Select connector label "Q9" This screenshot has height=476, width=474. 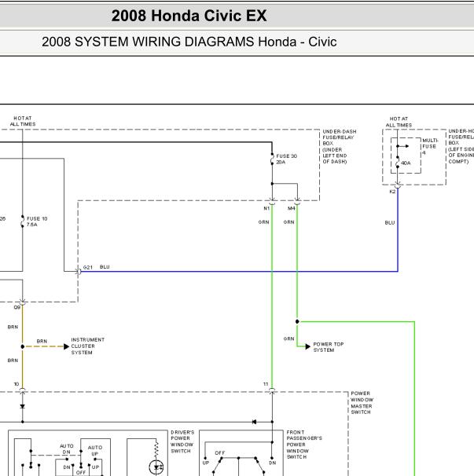pyautogui.click(x=17, y=307)
